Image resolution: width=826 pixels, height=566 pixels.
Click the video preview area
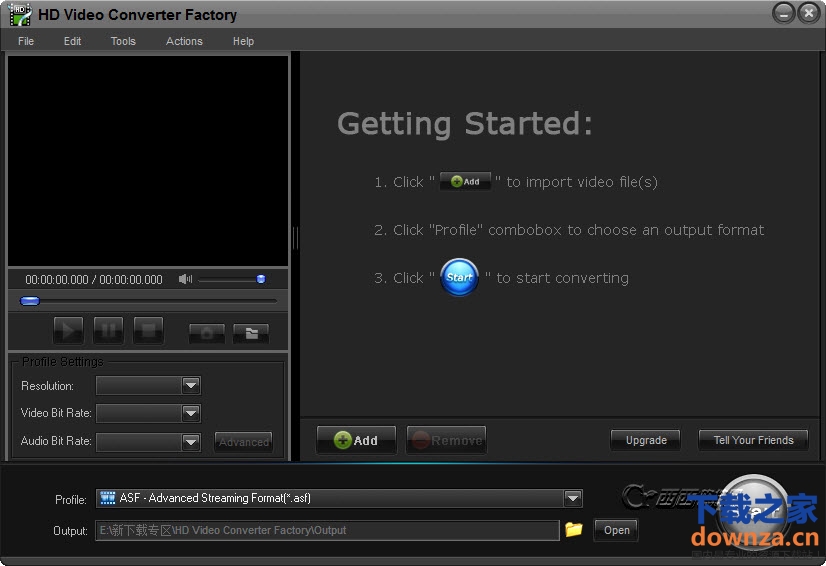(148, 161)
